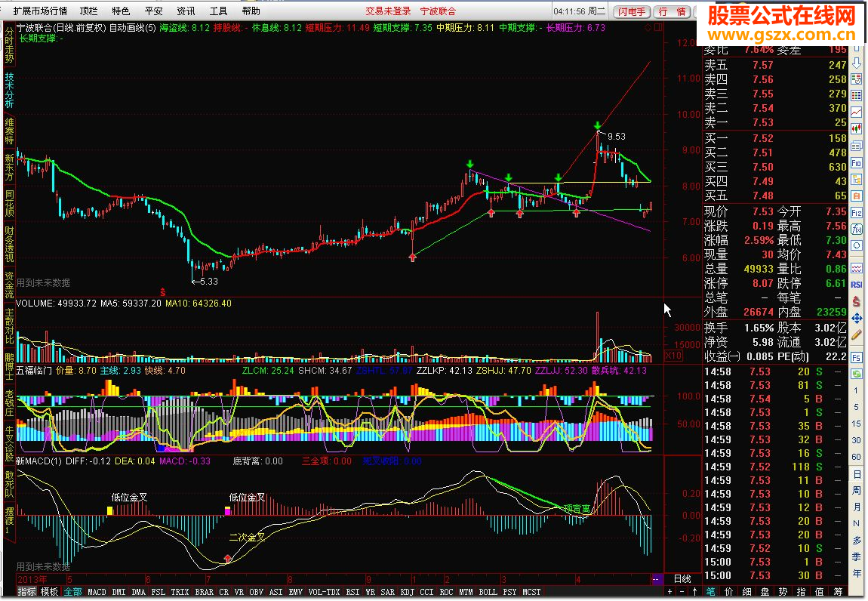Switch to 15-minute period
The width and height of the screenshot is (868, 601).
(857, 424)
